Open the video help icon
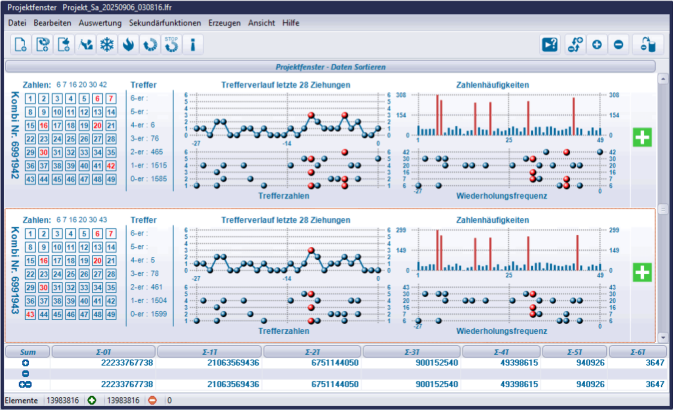 (550, 45)
